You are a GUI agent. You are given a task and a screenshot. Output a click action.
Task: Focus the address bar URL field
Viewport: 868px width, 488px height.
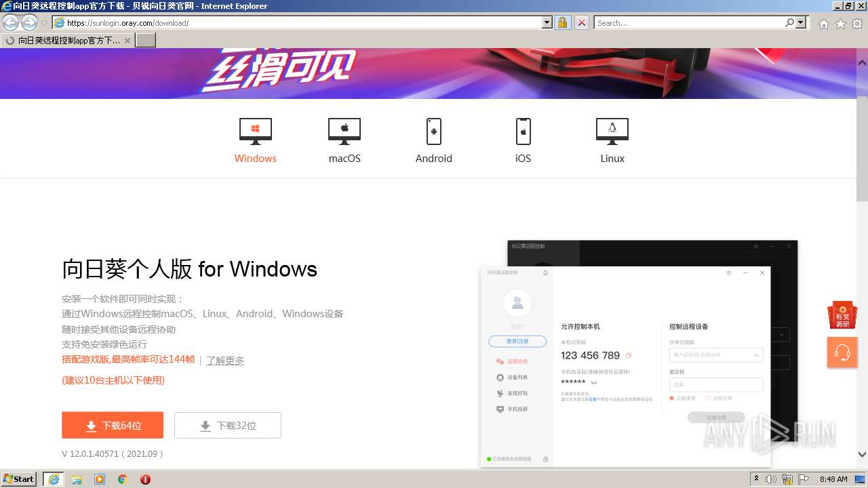coord(297,22)
